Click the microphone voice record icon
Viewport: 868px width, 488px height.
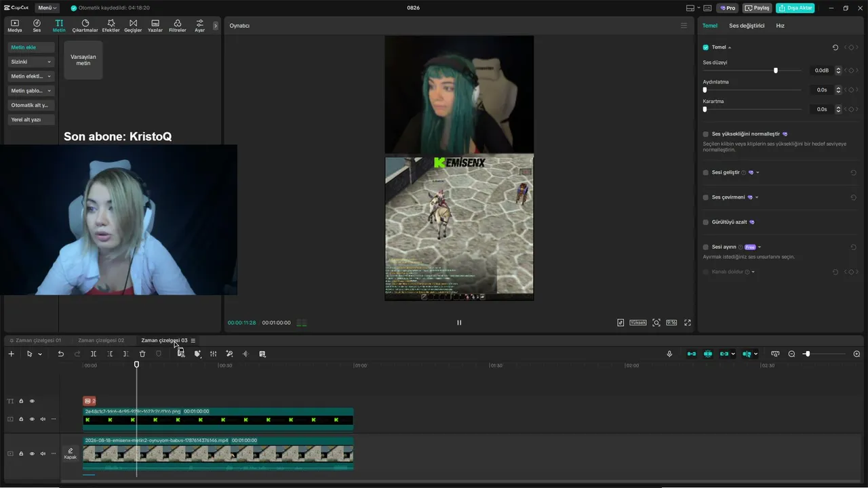point(669,354)
